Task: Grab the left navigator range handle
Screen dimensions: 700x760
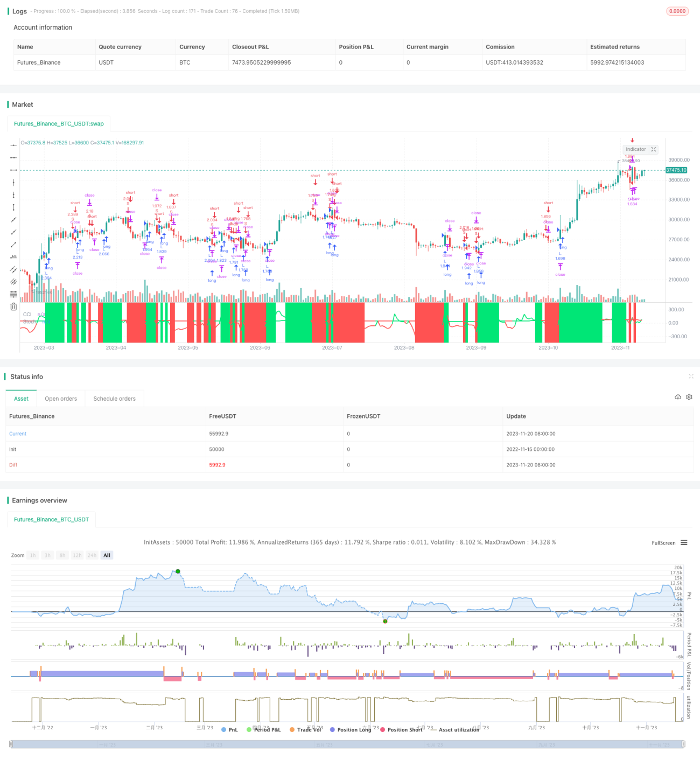Action: [x=11, y=744]
